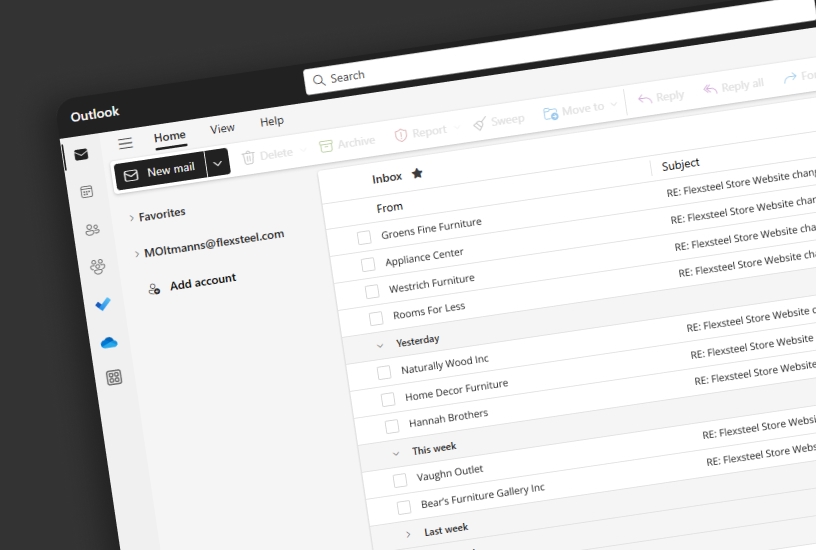Click the Delete trash can icon

(x=248, y=157)
